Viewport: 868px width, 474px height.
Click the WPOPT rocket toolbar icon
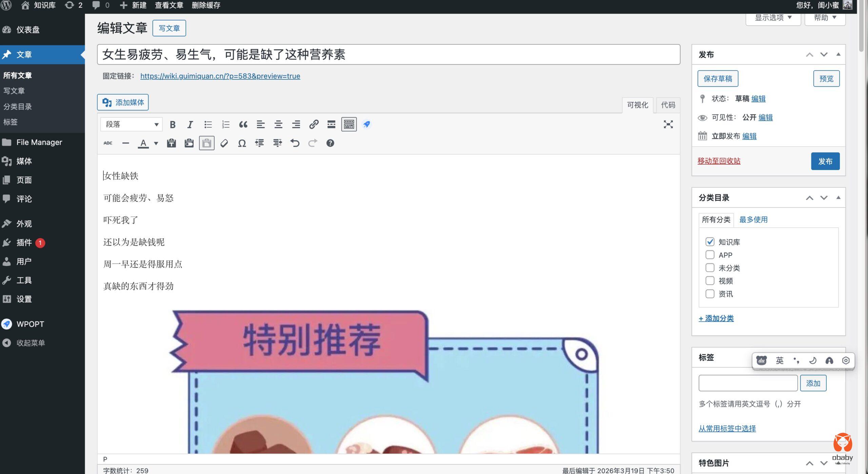tap(367, 124)
